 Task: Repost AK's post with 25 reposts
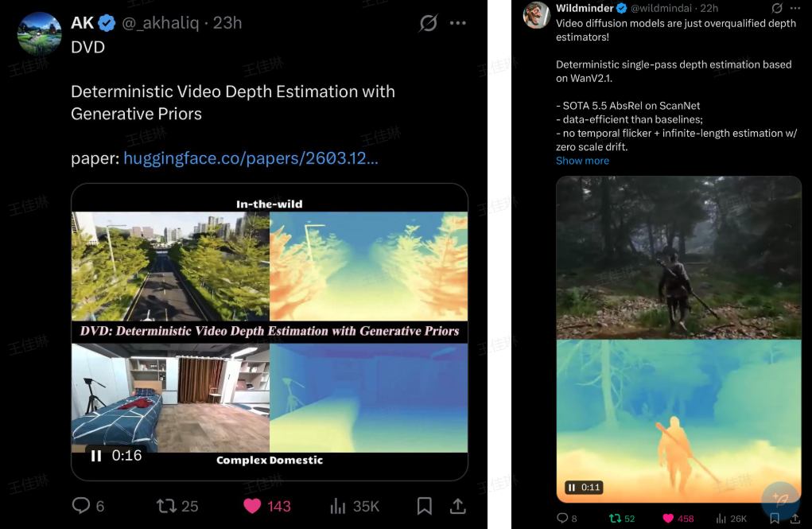(177, 506)
